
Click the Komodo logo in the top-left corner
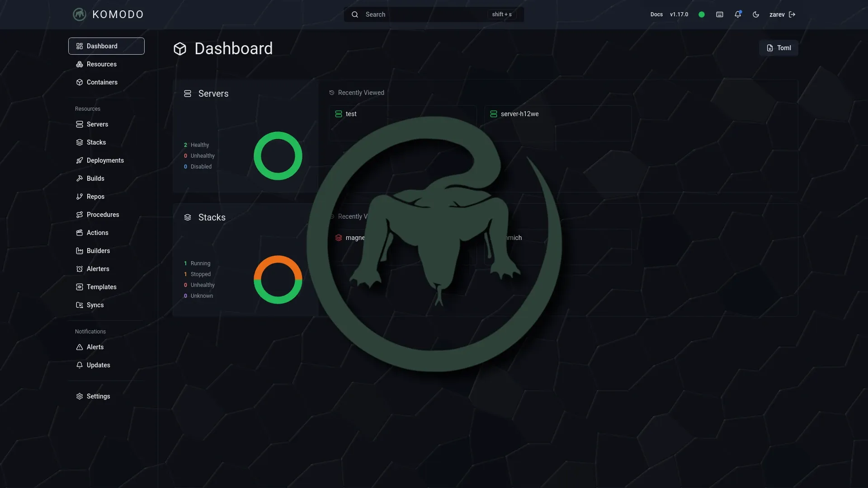79,14
